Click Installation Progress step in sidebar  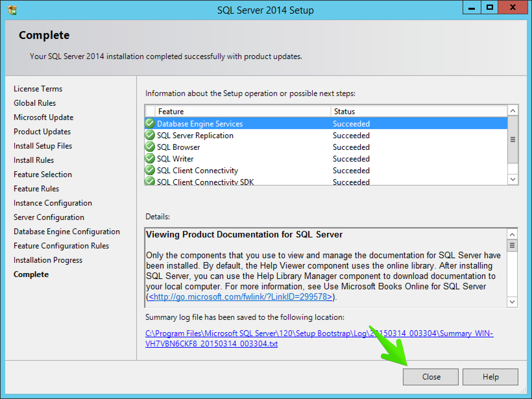(48, 260)
